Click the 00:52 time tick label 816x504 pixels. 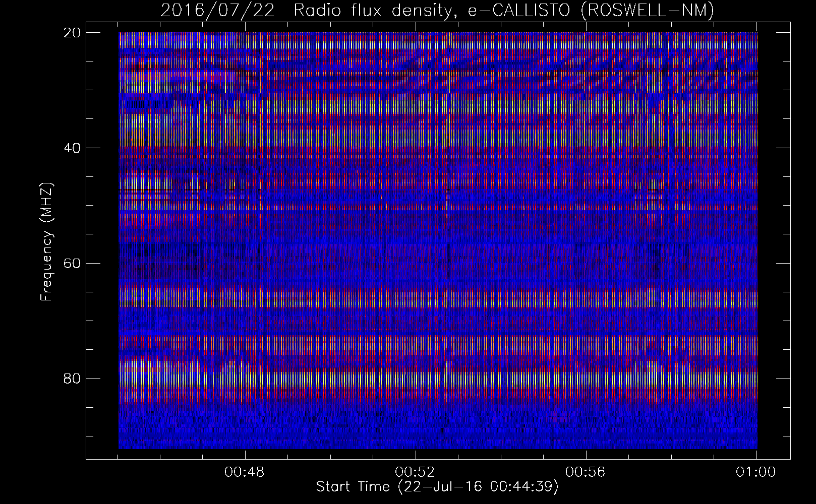pyautogui.click(x=415, y=472)
